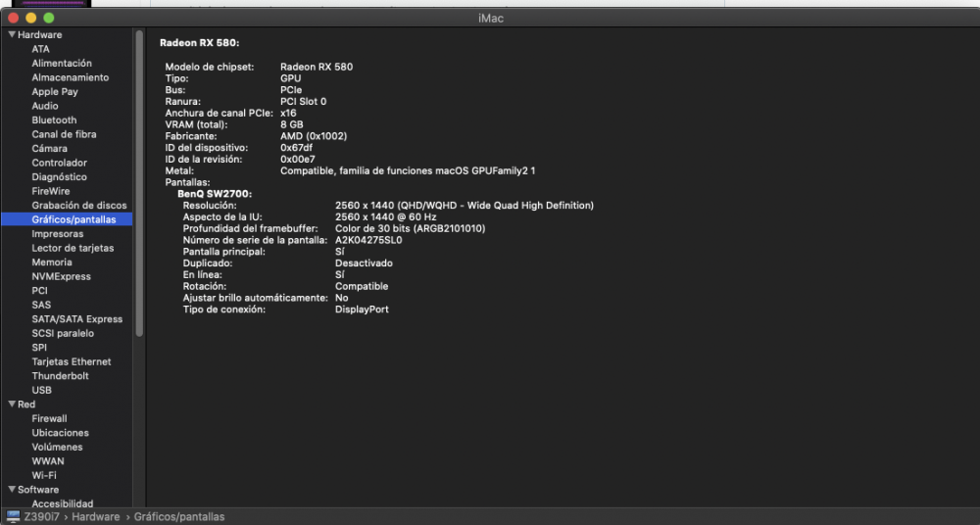Click Gráficos/pantallas in the path bar

[x=179, y=517]
